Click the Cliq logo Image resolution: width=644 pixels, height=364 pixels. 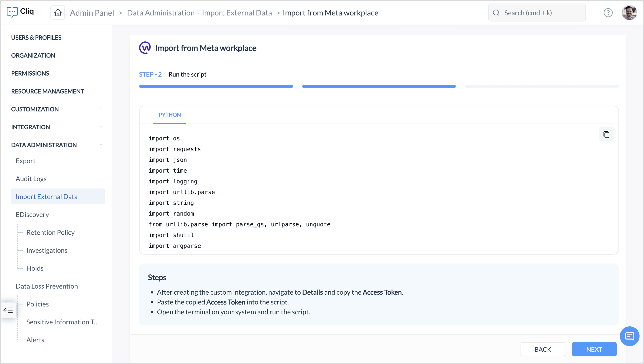click(20, 12)
